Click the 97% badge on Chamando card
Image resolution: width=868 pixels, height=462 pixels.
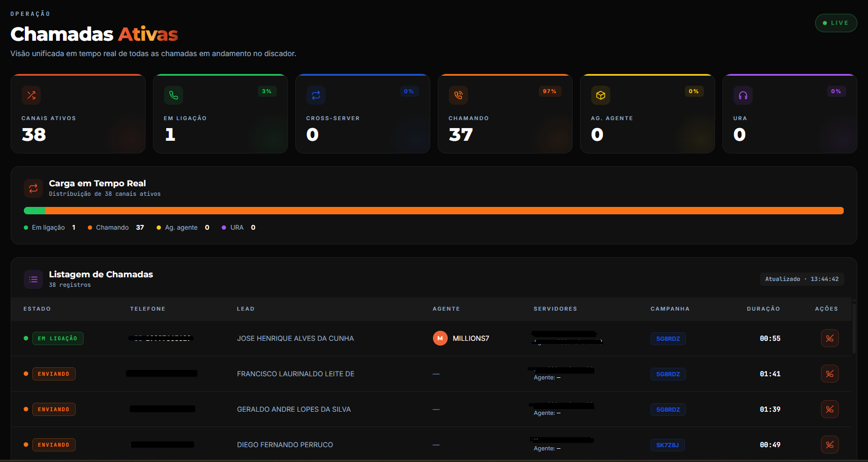[549, 92]
